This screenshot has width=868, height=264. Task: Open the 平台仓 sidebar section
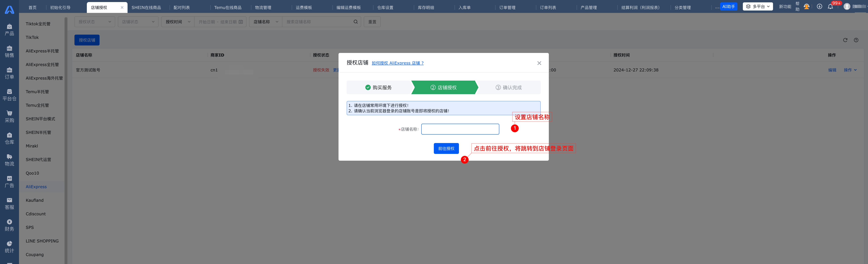coord(9,95)
